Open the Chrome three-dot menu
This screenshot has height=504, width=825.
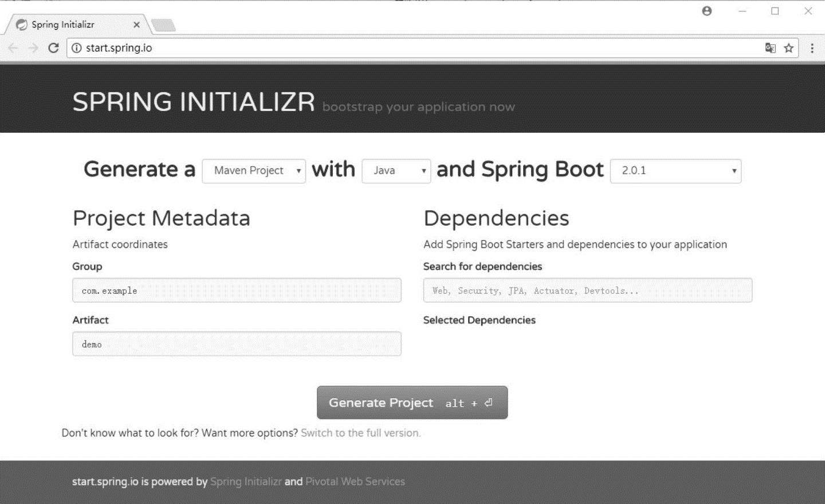point(812,48)
